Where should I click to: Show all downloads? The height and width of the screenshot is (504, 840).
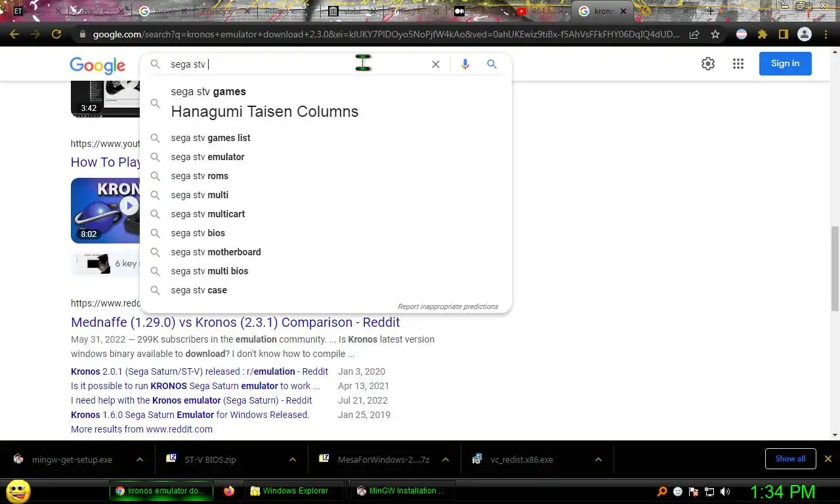(790, 459)
